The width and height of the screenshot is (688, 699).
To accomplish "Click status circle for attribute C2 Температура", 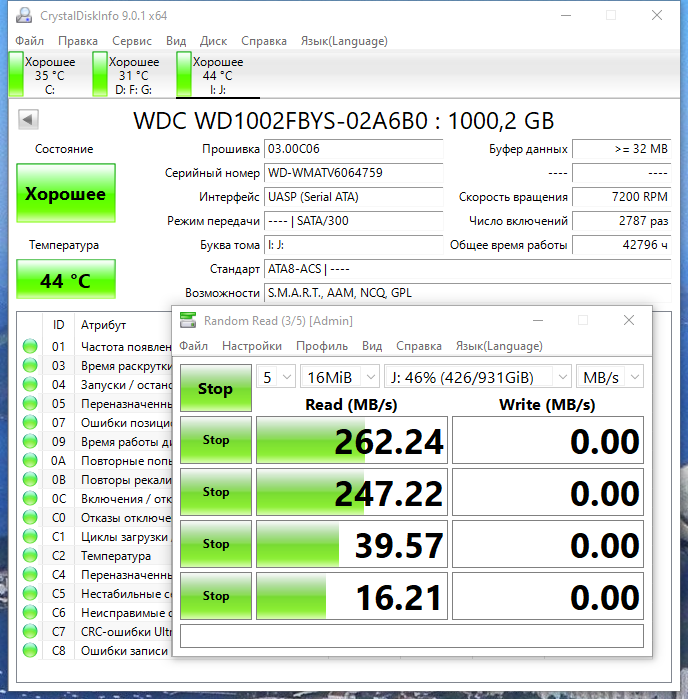I will (x=30, y=555).
